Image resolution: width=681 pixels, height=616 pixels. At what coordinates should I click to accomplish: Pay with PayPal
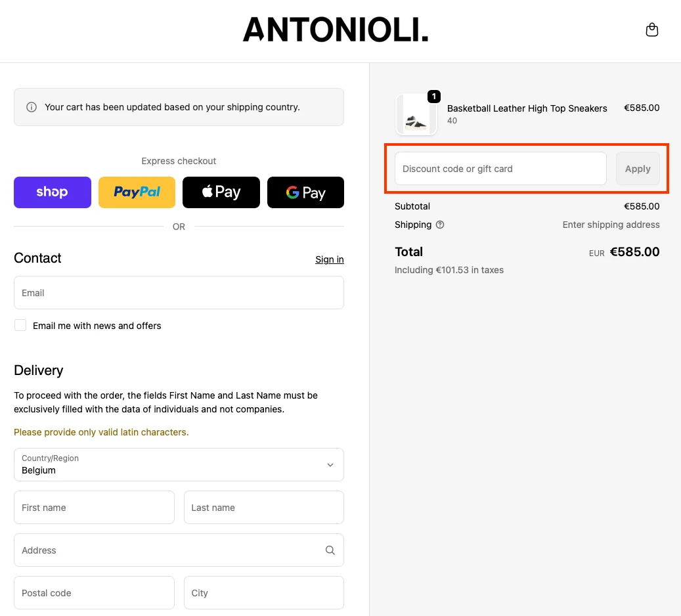coord(137,192)
